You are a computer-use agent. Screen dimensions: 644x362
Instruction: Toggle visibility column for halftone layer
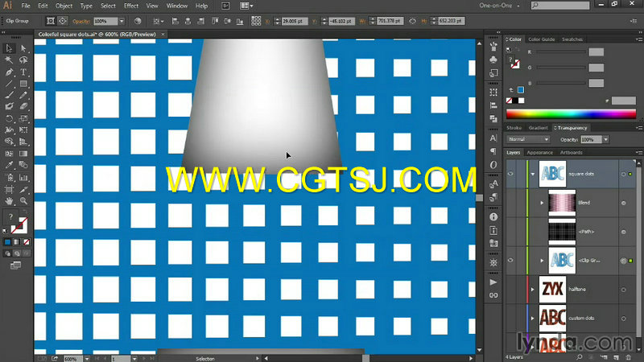[510, 290]
